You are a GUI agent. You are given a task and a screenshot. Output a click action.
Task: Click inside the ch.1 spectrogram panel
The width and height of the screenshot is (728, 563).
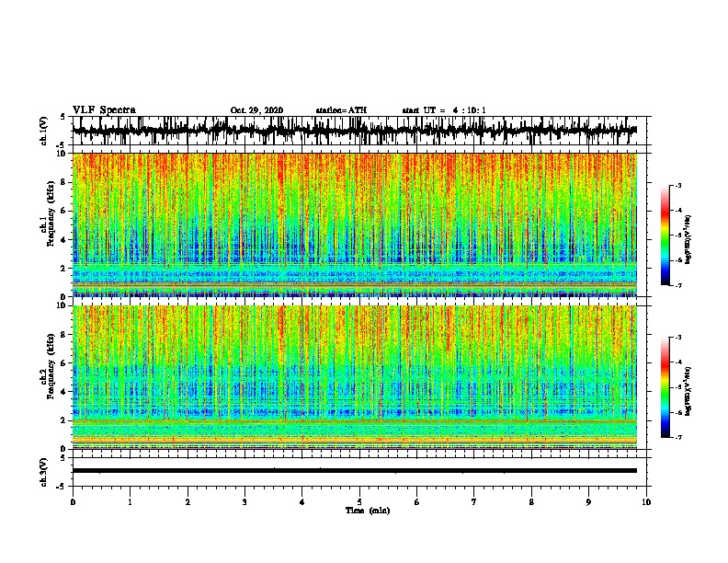coord(354,224)
